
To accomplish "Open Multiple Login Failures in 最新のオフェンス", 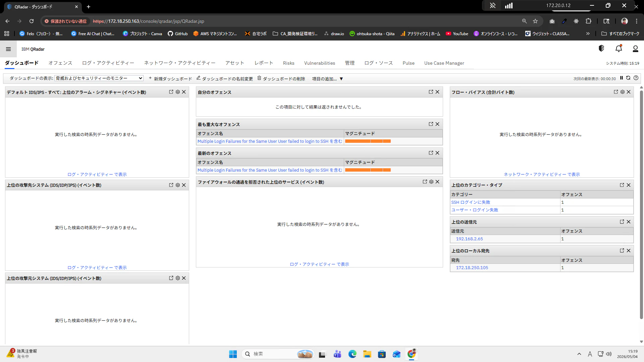I will click(270, 170).
